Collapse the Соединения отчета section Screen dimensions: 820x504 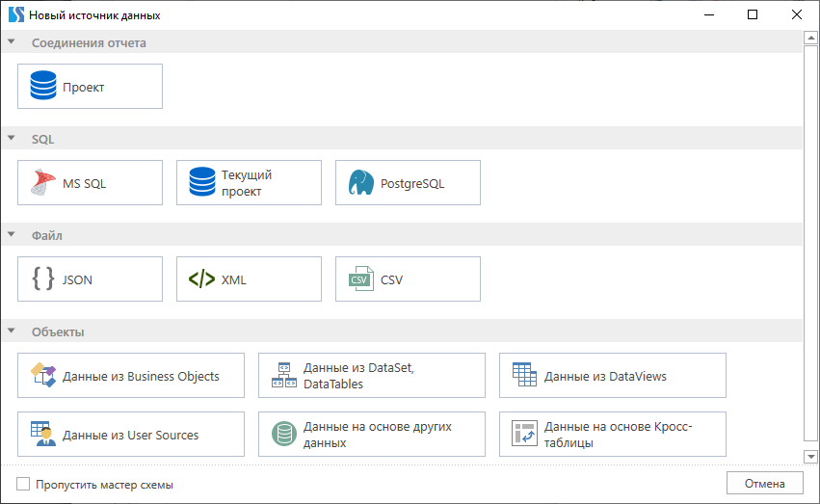12,42
